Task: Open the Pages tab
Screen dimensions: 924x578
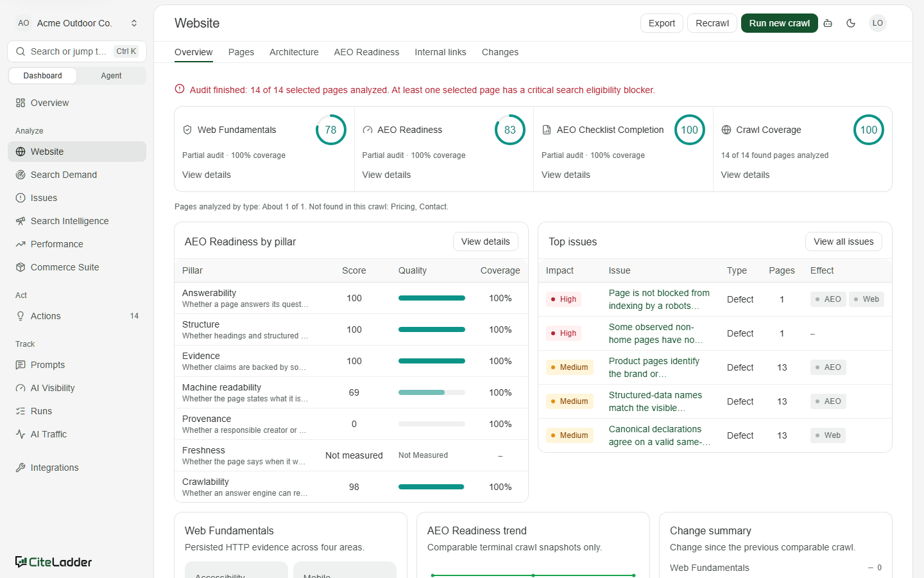Action: tap(241, 52)
